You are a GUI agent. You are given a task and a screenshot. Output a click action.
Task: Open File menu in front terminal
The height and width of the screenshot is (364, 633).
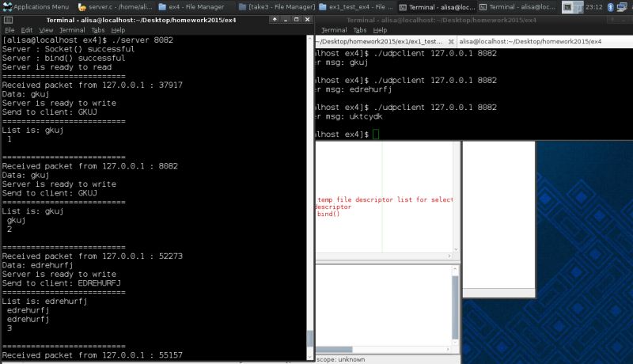[9, 30]
